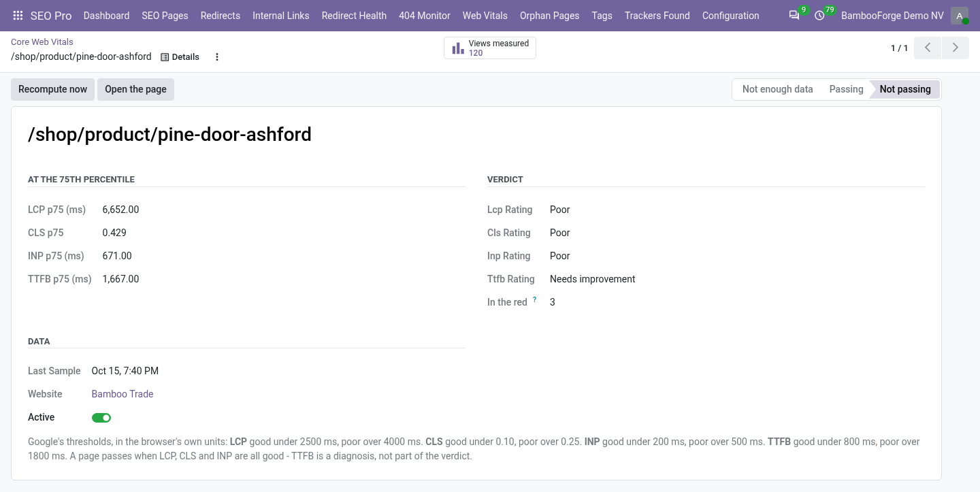This screenshot has height=492, width=980.
Task: Open the Configuration menu
Action: (x=730, y=16)
